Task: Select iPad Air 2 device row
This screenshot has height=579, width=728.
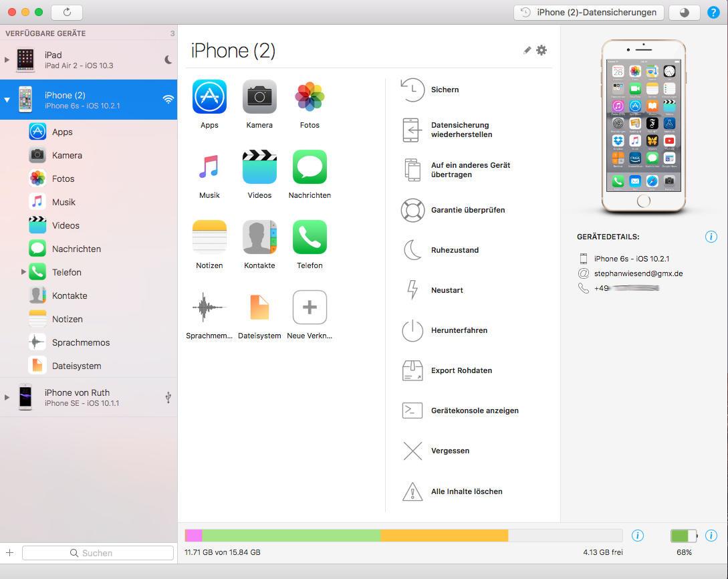Action: click(x=88, y=60)
